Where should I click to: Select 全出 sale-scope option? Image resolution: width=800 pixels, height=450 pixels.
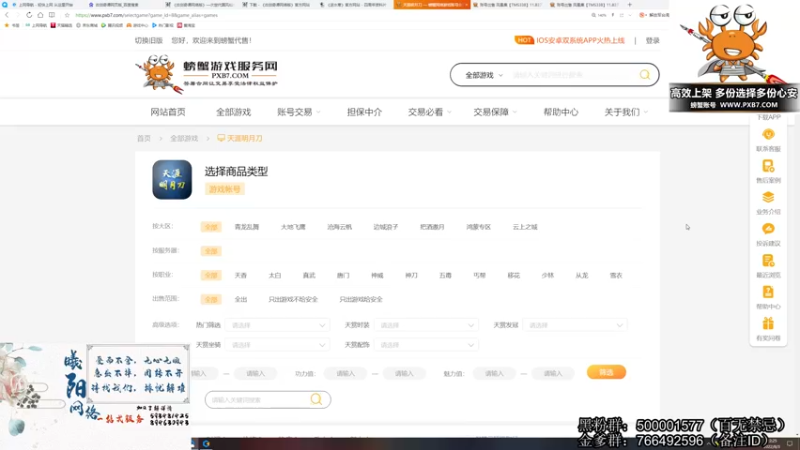click(240, 299)
